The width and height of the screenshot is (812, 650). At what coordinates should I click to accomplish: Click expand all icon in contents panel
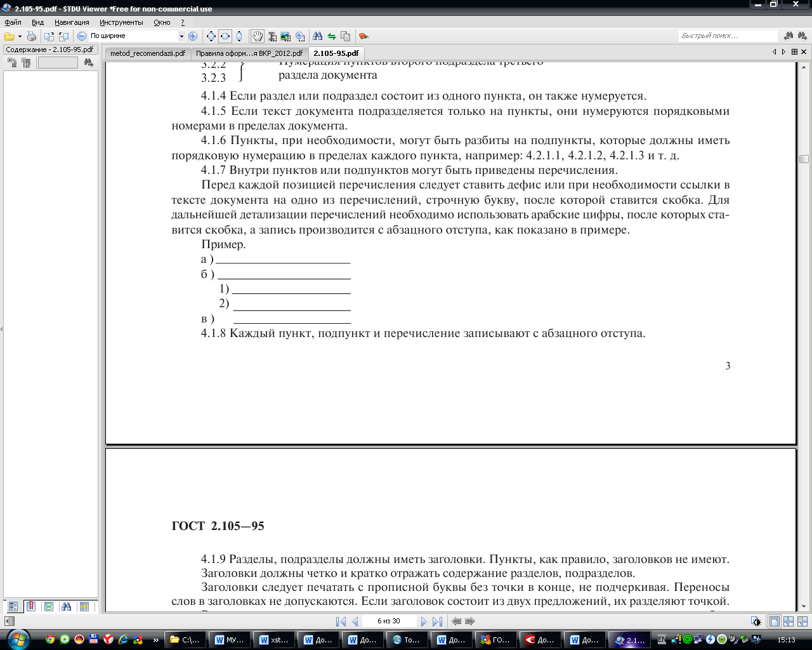coord(11,62)
